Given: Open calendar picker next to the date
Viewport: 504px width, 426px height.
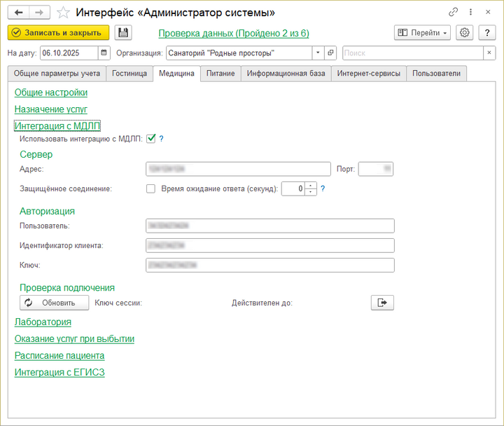Looking at the screenshot, I should click(104, 53).
